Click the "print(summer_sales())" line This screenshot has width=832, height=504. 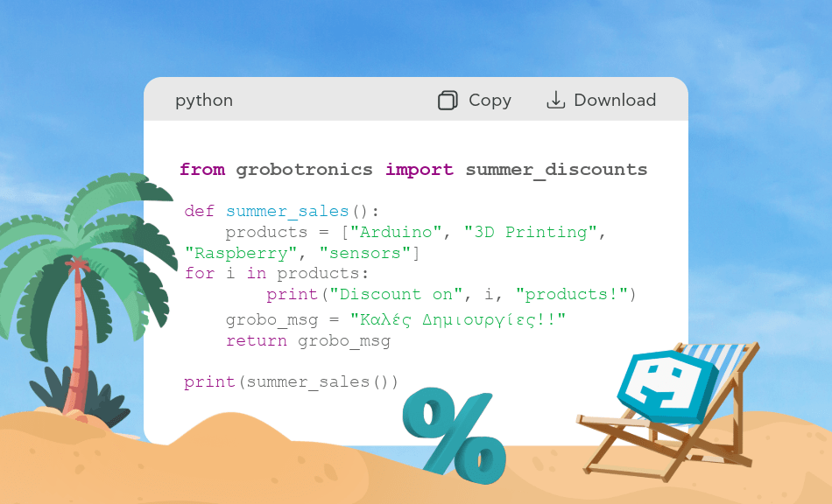coord(291,382)
